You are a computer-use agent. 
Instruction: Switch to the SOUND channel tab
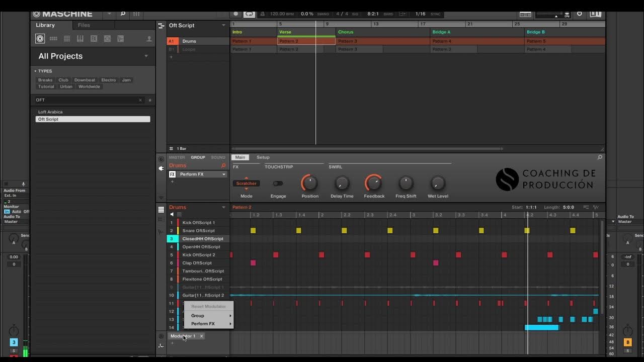pyautogui.click(x=218, y=157)
